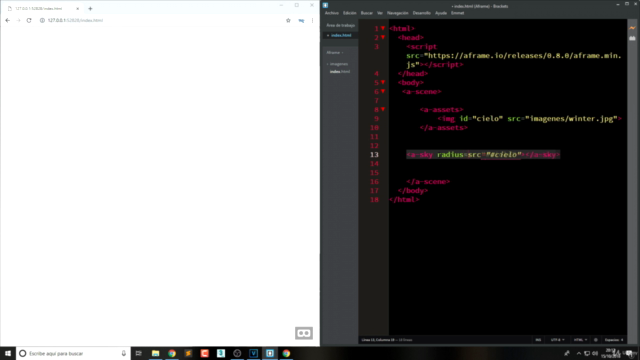The width and height of the screenshot is (640, 360).
Task: Open the Edición menu
Action: 349,13
